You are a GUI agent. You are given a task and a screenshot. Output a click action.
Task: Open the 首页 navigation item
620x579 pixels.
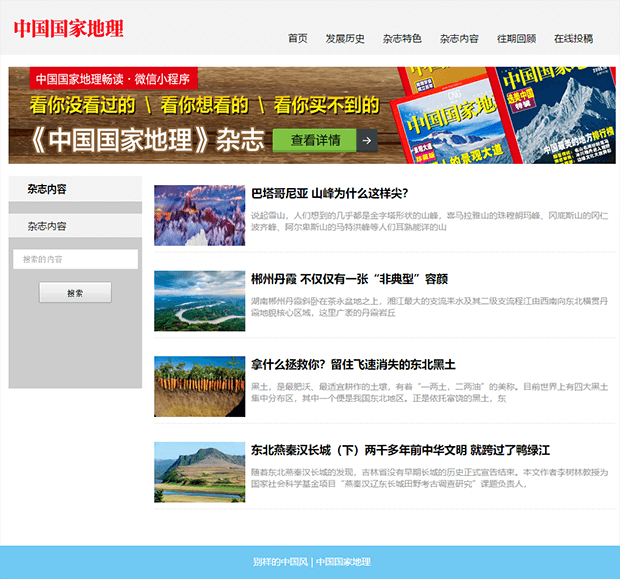pyautogui.click(x=297, y=39)
